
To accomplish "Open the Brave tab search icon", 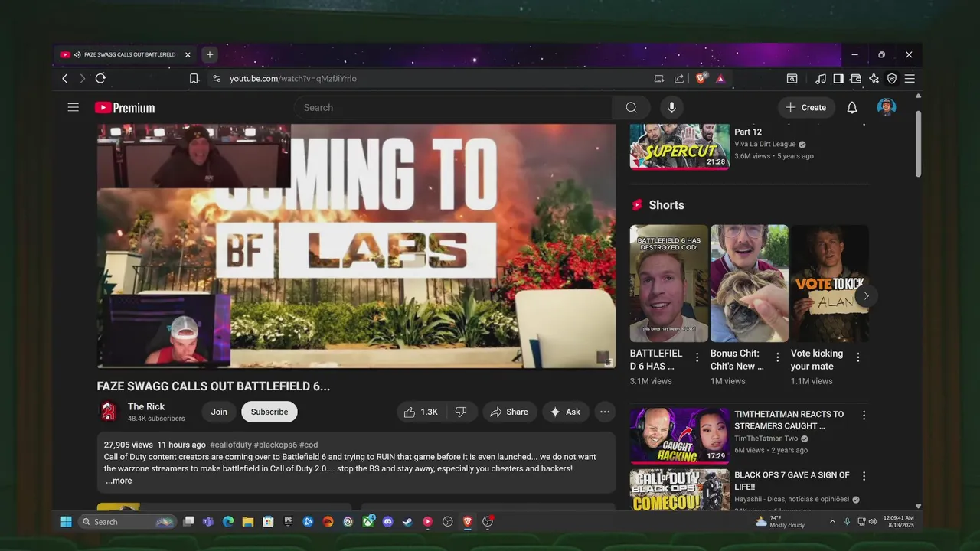I will [x=792, y=78].
